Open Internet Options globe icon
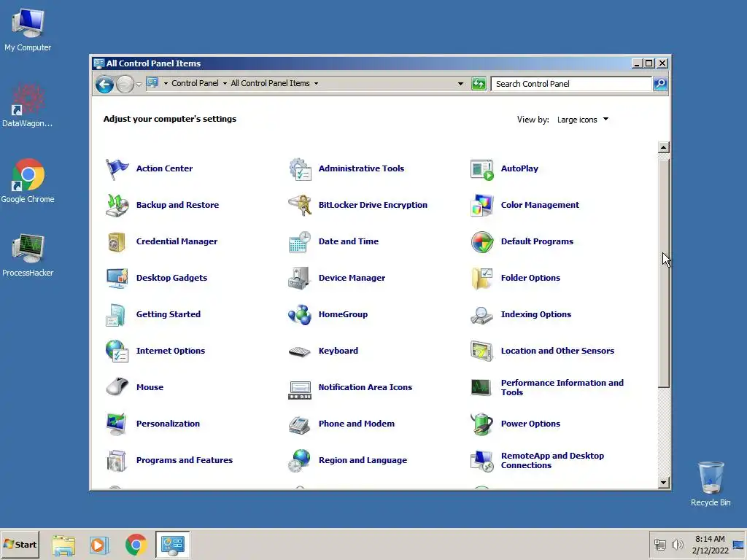This screenshot has width=747, height=560. tap(117, 351)
